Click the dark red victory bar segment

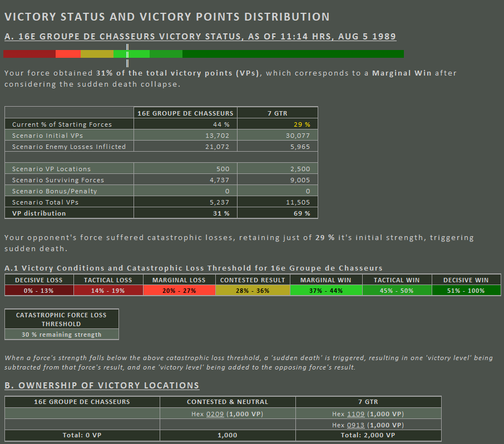29,54
